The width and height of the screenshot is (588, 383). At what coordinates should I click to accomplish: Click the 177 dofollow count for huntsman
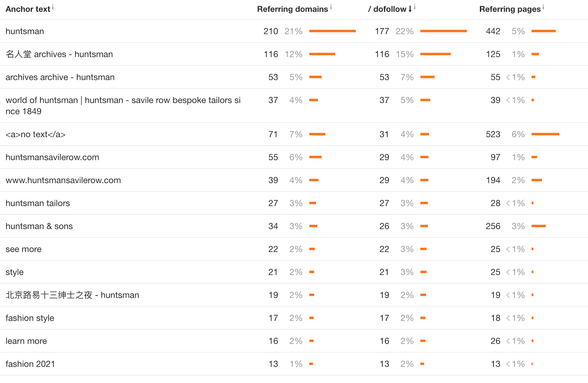tap(382, 31)
